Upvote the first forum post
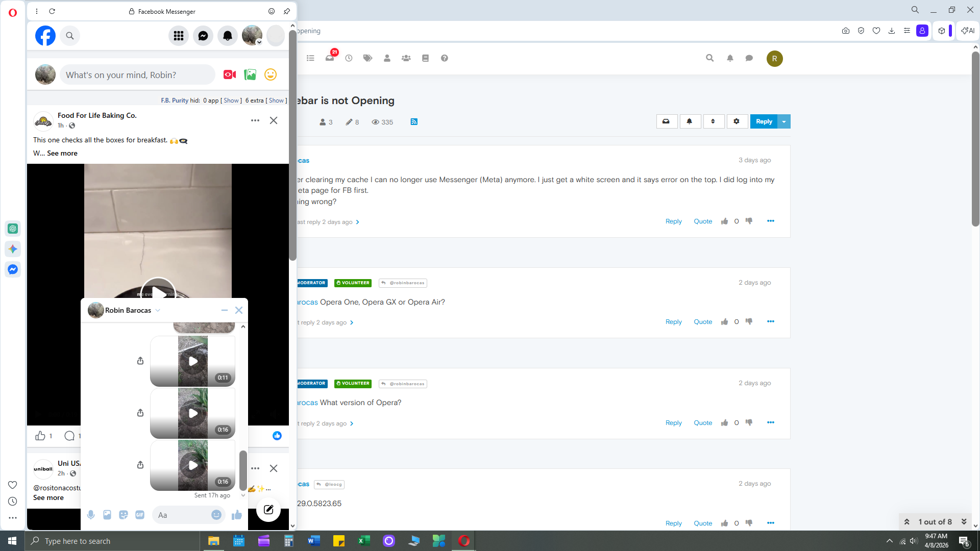This screenshot has height=551, width=980. tap(724, 221)
